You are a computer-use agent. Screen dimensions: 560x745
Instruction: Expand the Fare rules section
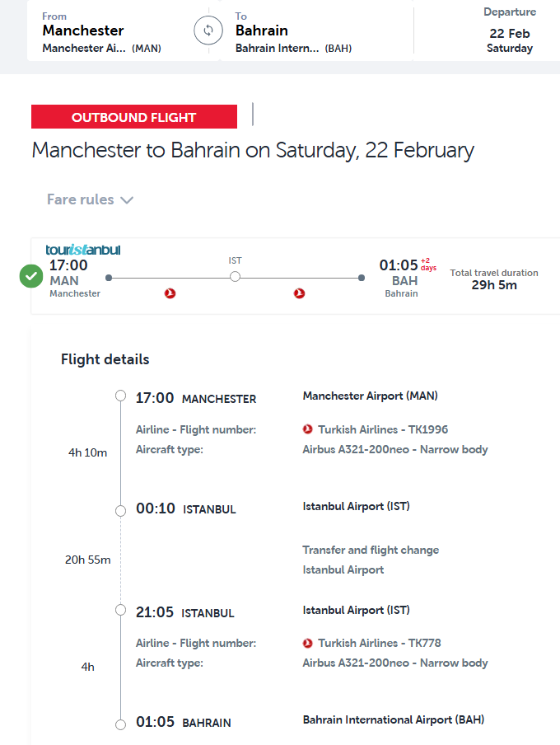point(91,199)
